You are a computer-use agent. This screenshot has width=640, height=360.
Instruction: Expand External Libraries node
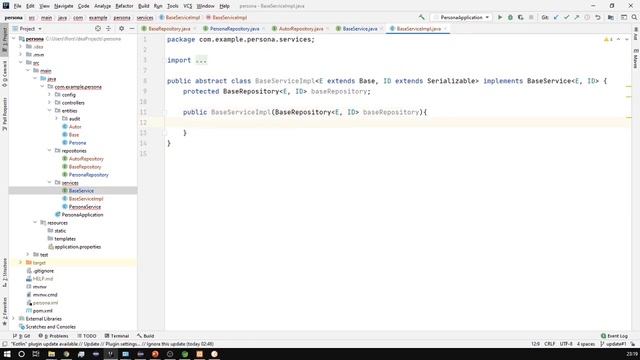point(14,318)
